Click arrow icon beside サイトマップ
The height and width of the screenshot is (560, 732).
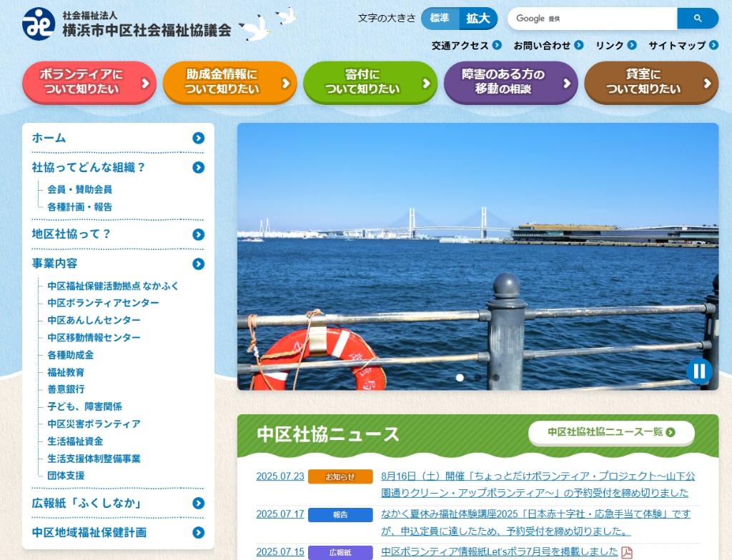pos(713,46)
